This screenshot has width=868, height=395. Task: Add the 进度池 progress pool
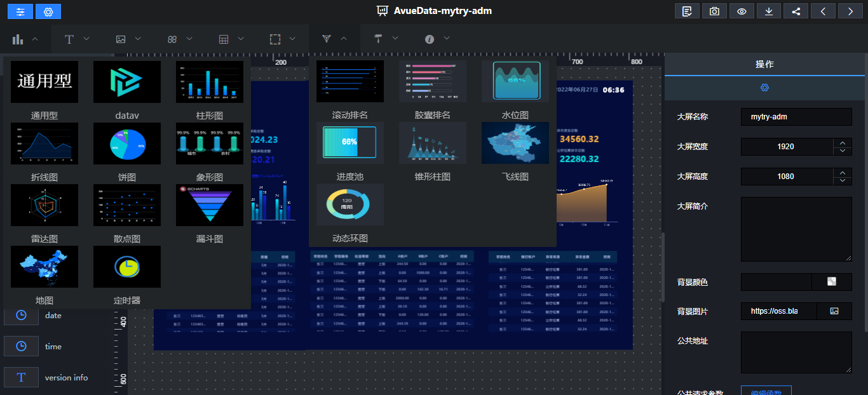coord(350,143)
